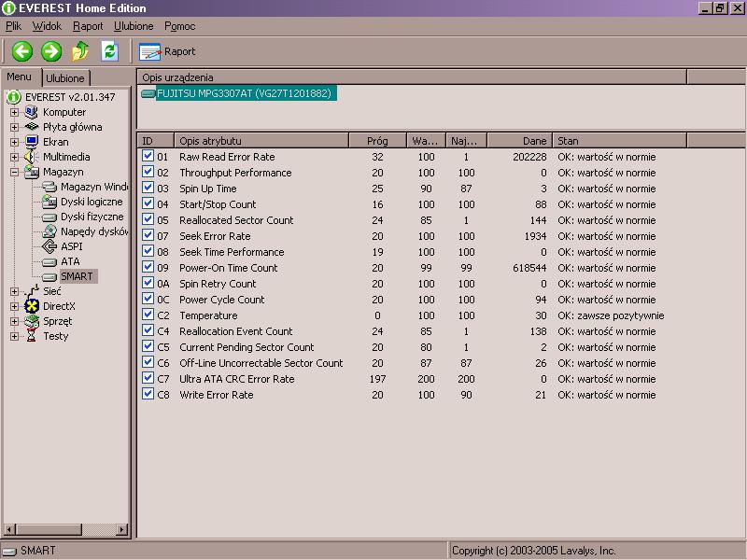Sort by the Opis atrybutu column header
747x560 pixels.
(x=261, y=141)
